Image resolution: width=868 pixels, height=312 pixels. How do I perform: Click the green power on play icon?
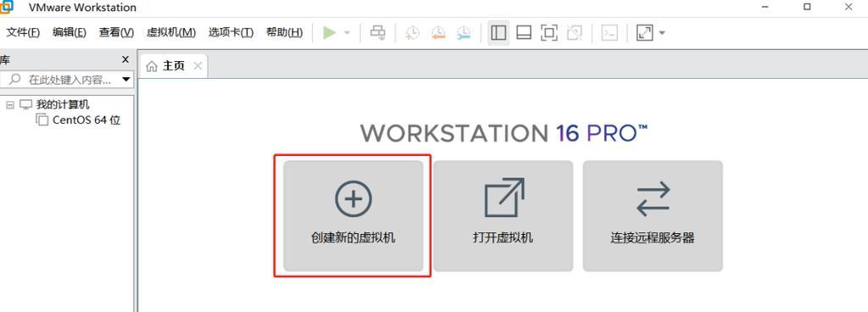[x=330, y=32]
